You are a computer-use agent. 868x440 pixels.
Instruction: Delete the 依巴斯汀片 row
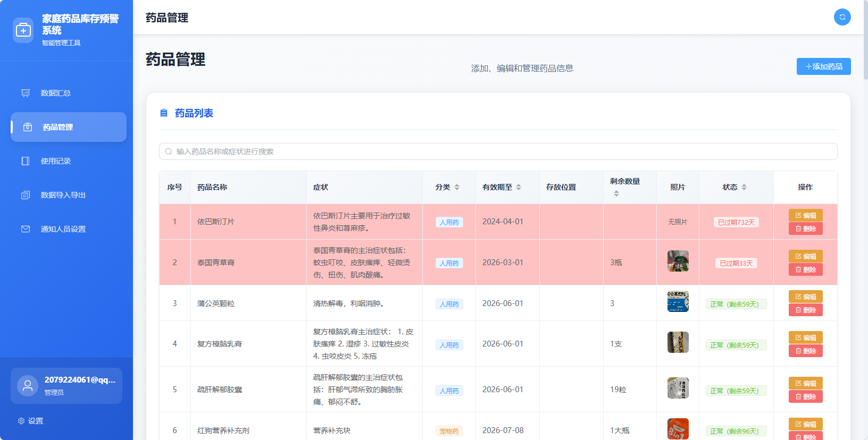click(x=806, y=229)
